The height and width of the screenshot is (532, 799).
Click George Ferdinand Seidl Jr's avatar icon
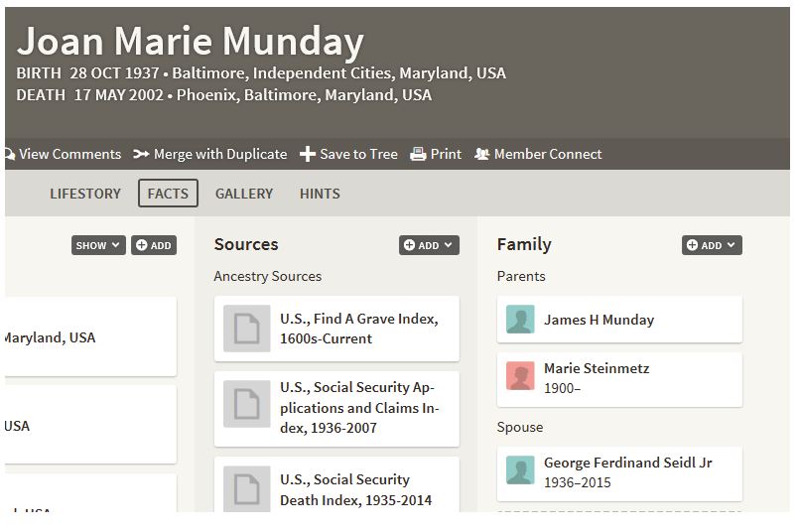click(x=520, y=471)
